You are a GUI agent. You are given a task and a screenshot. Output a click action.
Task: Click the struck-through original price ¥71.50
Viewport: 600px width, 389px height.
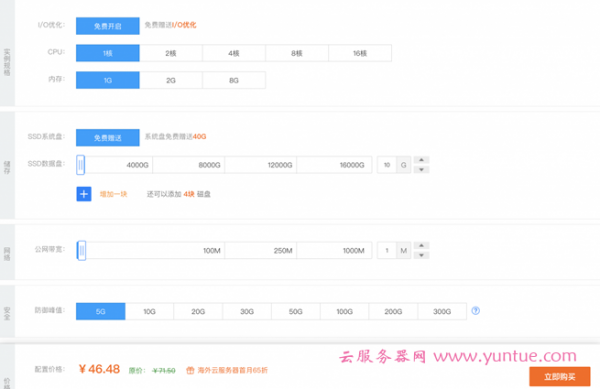pyautogui.click(x=164, y=371)
